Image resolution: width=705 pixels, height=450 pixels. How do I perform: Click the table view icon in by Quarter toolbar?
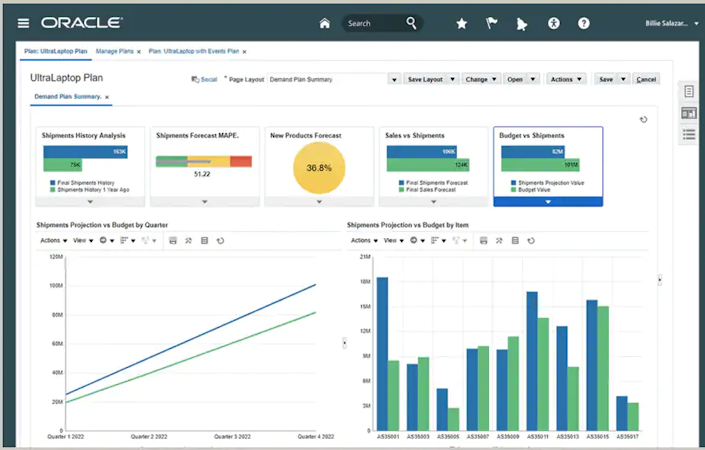205,241
